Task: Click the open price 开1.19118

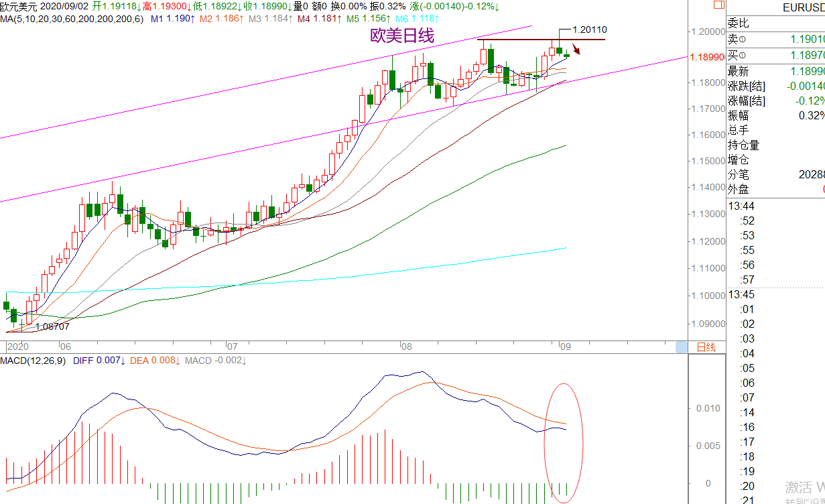Action: [117, 6]
